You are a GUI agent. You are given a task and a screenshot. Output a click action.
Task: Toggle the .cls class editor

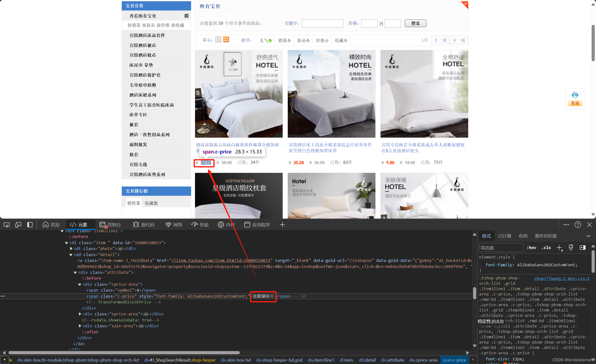tap(546, 248)
